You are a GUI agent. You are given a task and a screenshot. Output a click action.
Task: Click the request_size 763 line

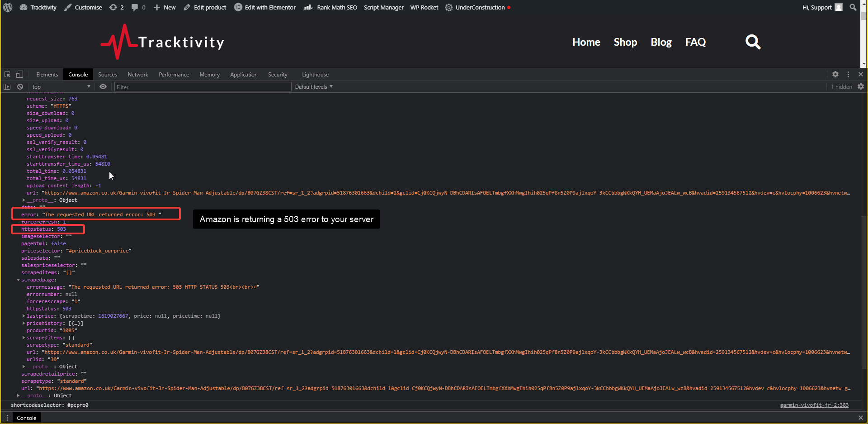(52, 99)
